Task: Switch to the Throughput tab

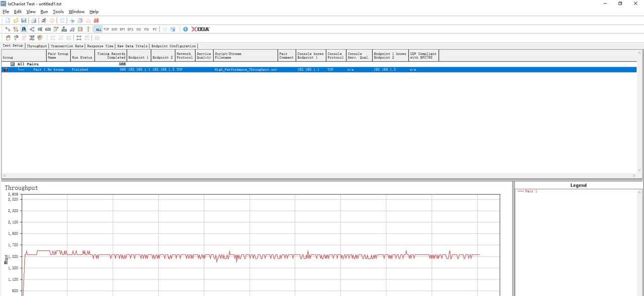Action: (x=37, y=46)
